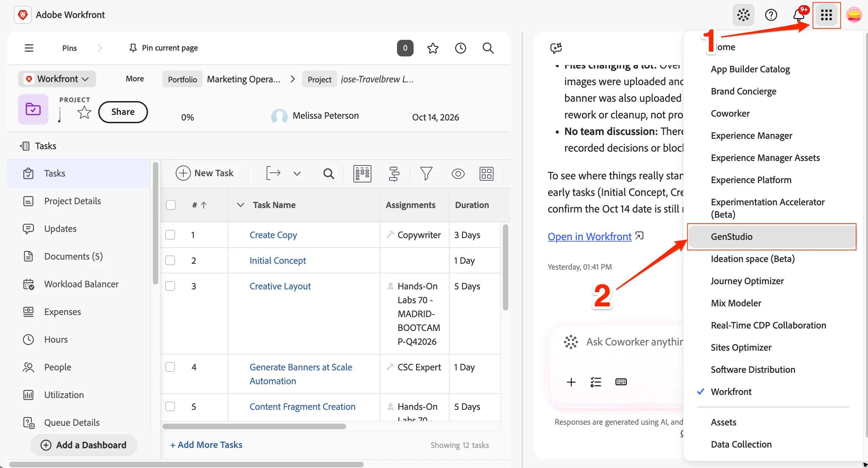This screenshot has height=468, width=868.
Task: Tick the select-all tasks checkbox
Action: coord(171,205)
